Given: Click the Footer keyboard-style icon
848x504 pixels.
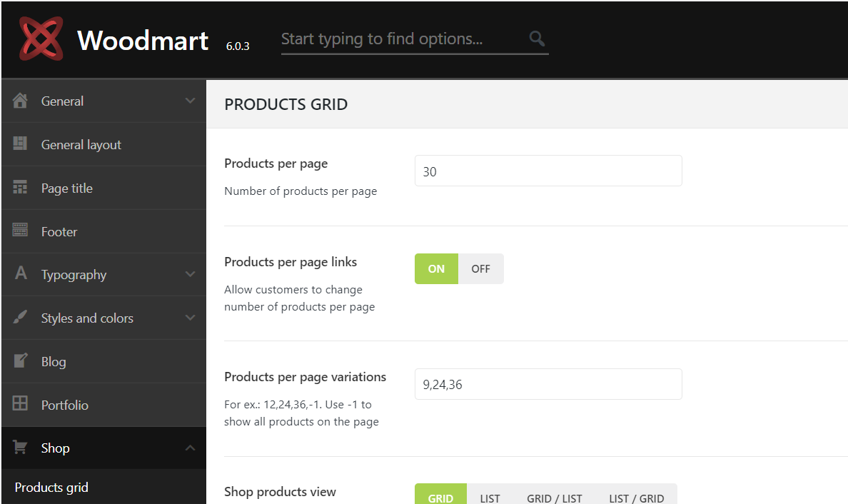Looking at the screenshot, I should click(21, 231).
